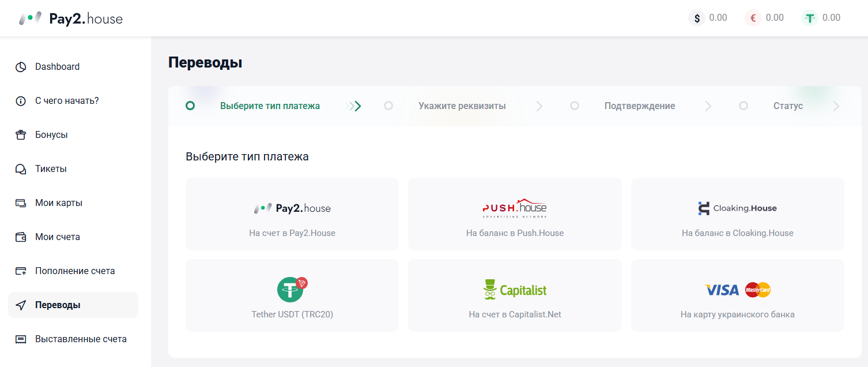Click chevron after Подтверждение
This screenshot has height=367, width=868.
708,106
